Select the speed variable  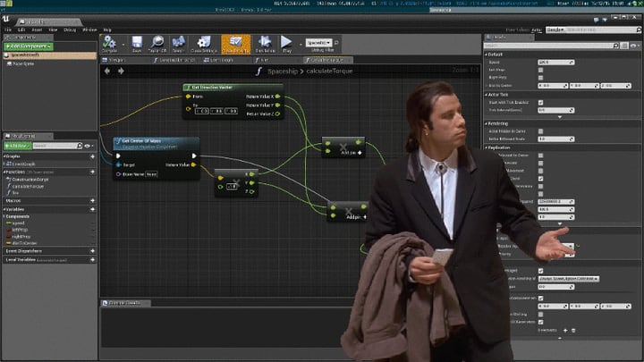19,223
